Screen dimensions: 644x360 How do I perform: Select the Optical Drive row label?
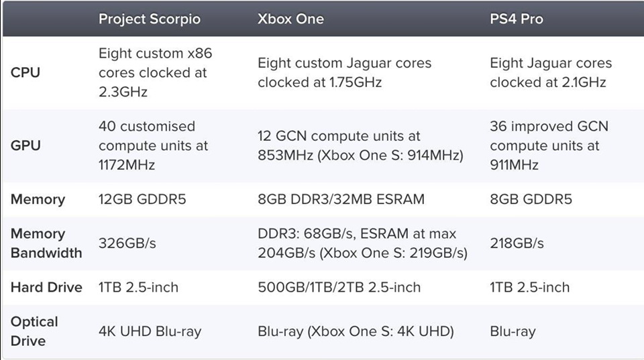[x=34, y=331]
